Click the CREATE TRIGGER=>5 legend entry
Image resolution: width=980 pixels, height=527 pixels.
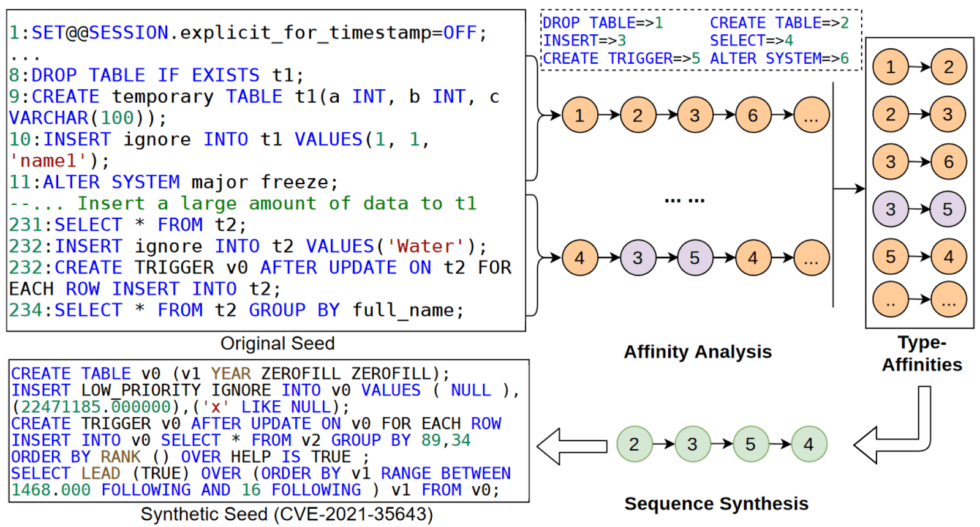click(x=621, y=59)
